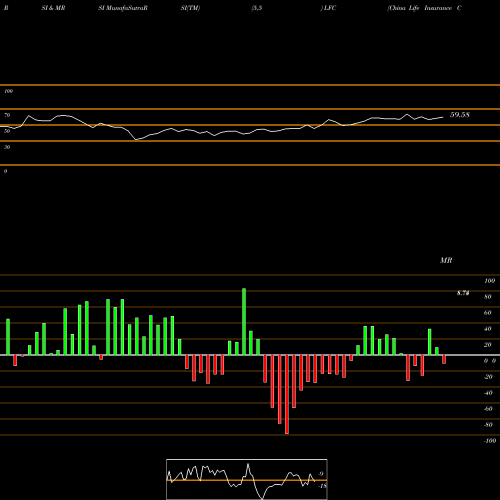
Task: Click the -18 label in mini chart
Action: coord(323,486)
